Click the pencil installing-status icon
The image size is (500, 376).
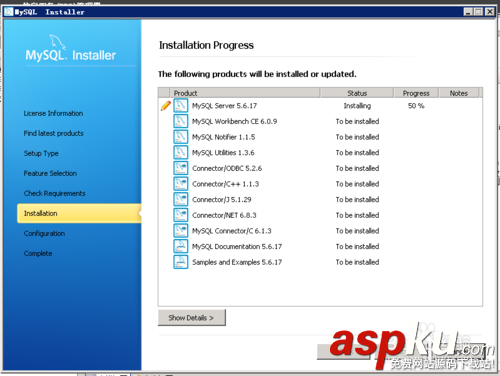[166, 106]
